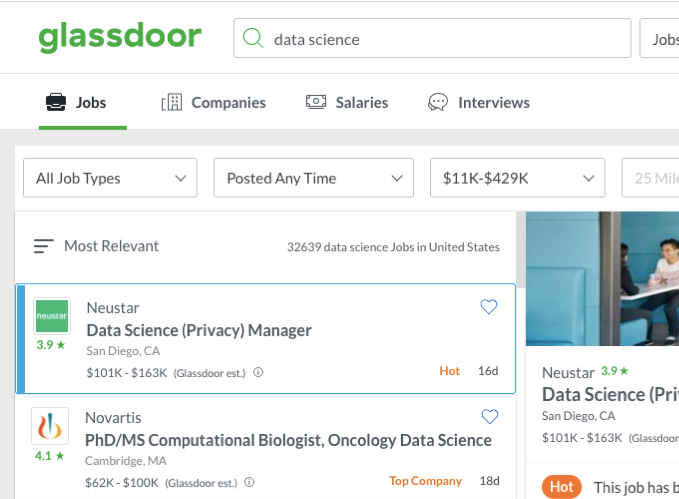Open Data Science (Privacy) Manager listing
This screenshot has width=679, height=499.
pos(199,330)
